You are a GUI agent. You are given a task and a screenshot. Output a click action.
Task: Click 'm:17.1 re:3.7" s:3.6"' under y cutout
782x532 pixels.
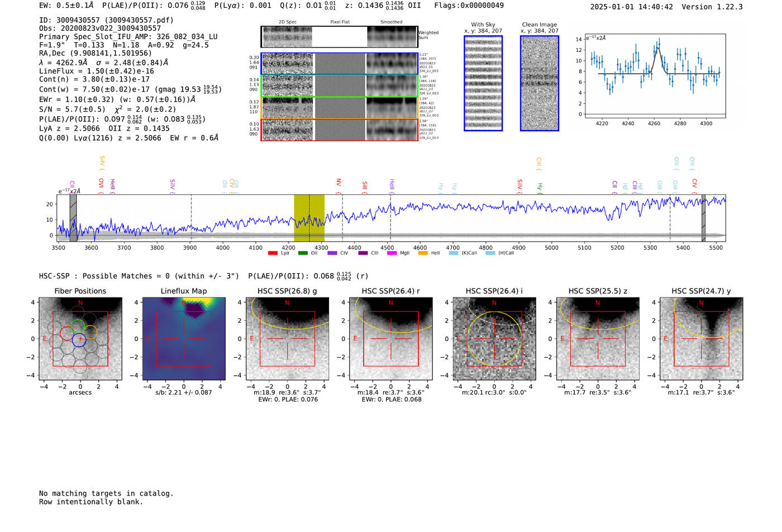(x=702, y=392)
